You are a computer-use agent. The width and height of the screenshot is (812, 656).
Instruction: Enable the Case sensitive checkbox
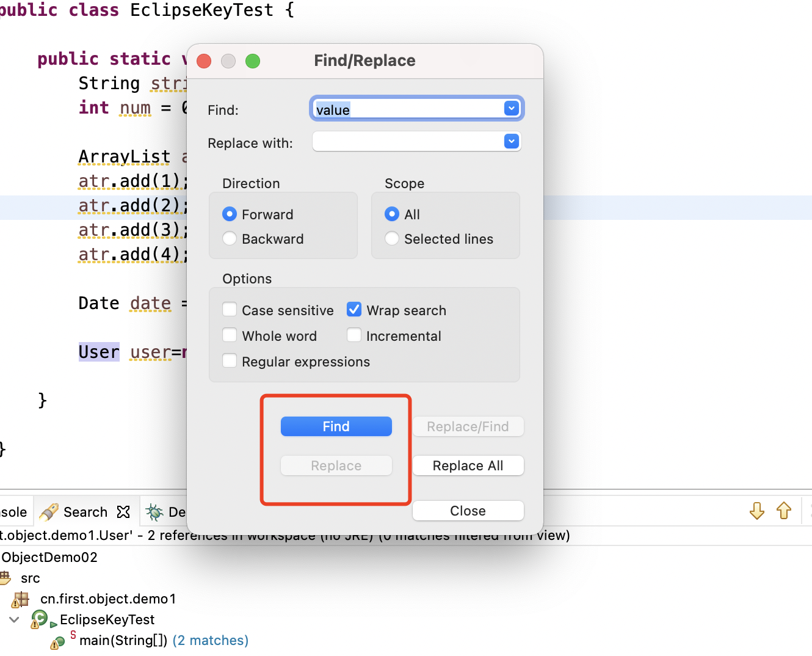230,310
